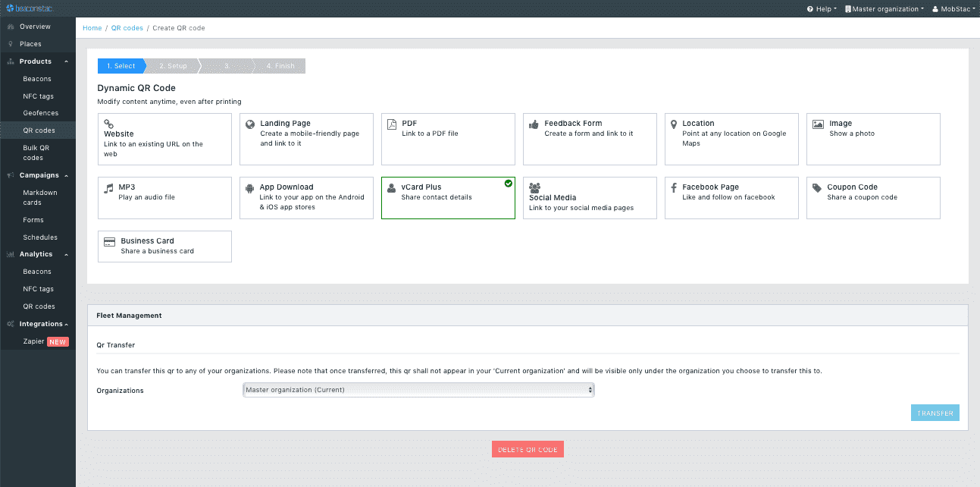Click the Analytics chart icon
Image resolution: width=980 pixels, height=487 pixels.
11,254
